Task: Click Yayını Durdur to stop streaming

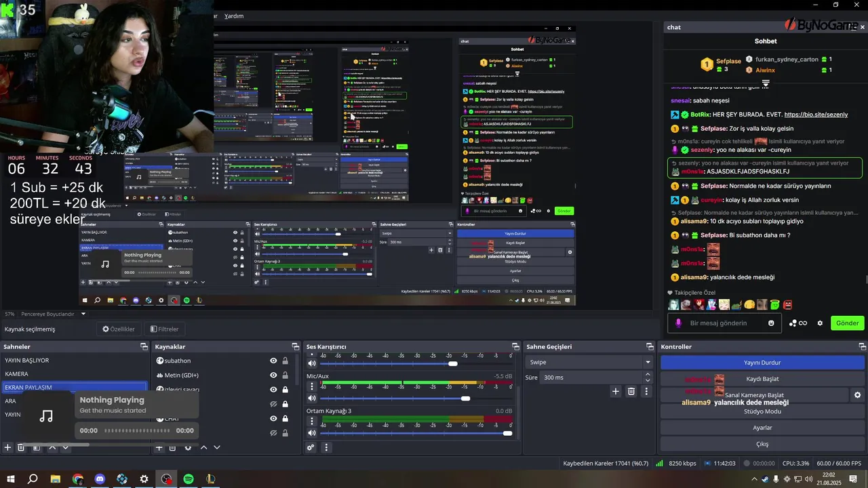Action: pos(762,363)
